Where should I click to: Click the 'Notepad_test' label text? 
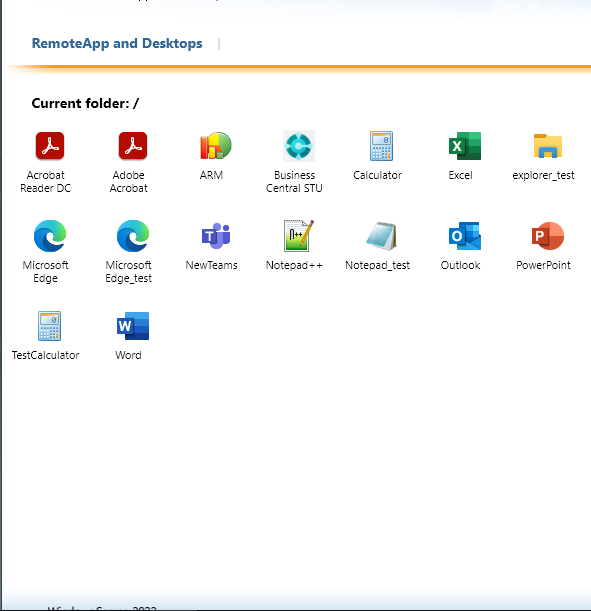[377, 265]
